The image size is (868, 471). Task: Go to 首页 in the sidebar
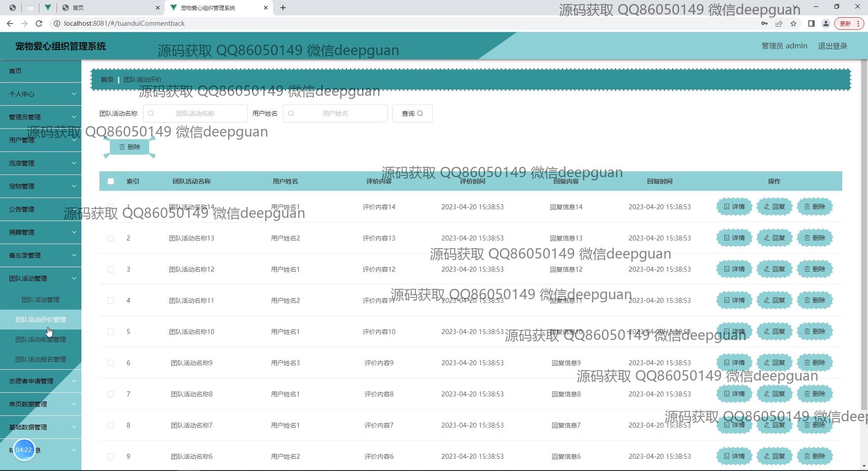(x=41, y=71)
